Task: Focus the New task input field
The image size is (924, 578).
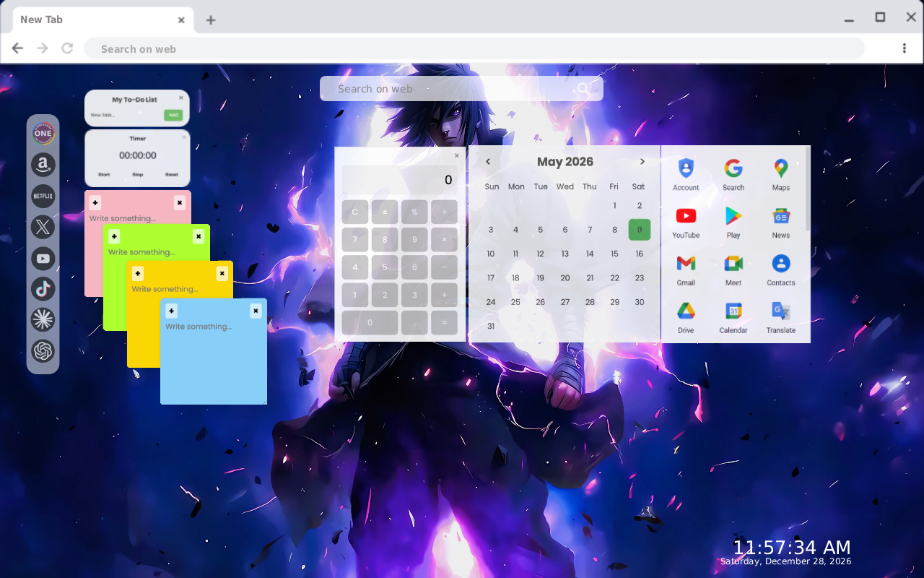Action: 126,115
